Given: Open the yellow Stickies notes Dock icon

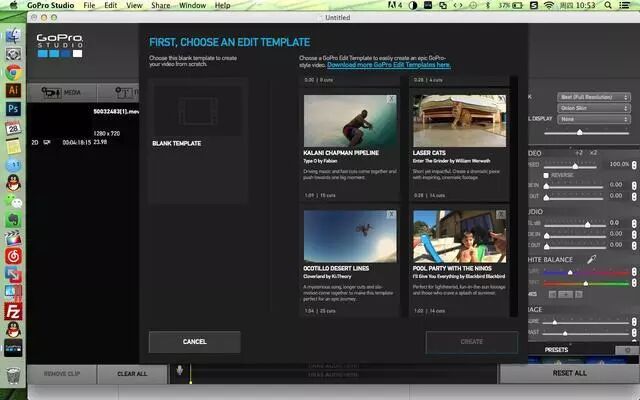Looking at the screenshot, I should [13, 146].
